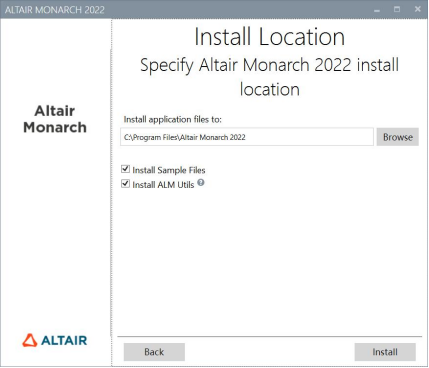Click "Specify Altair Monarch 2022 install location" text
The height and width of the screenshot is (368, 429).
point(270,77)
